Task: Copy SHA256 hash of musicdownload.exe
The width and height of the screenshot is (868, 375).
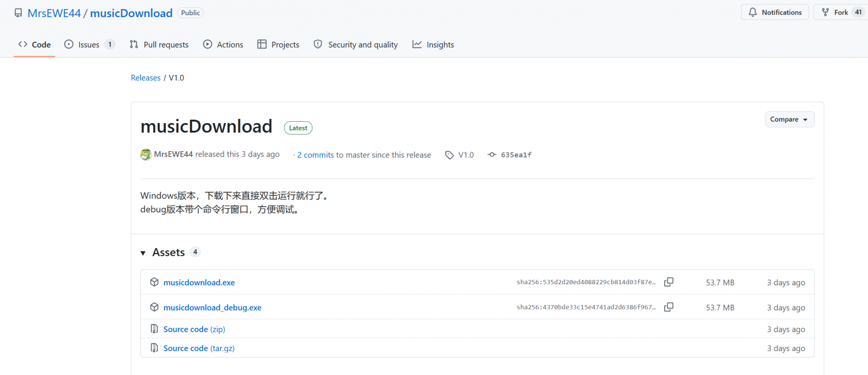Action: (x=668, y=282)
